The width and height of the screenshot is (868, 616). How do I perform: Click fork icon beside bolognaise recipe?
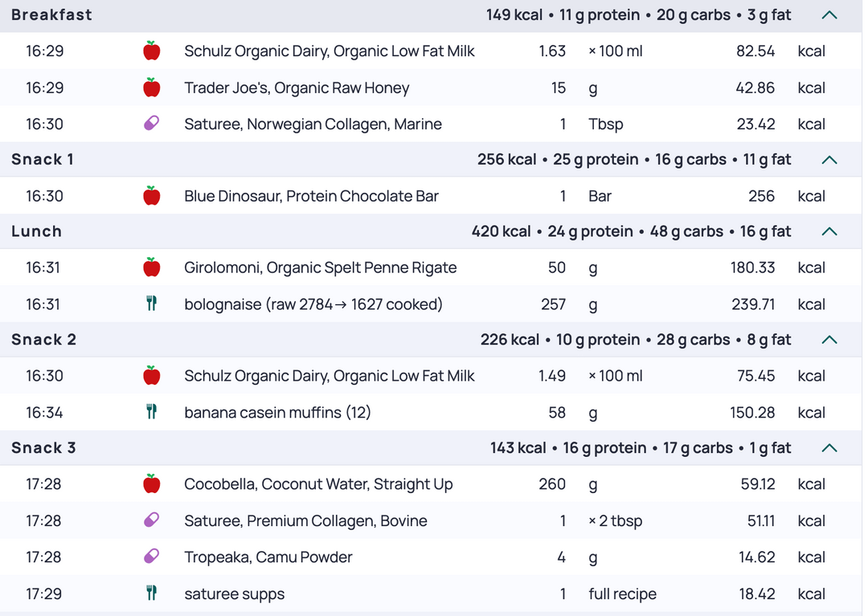(x=151, y=304)
